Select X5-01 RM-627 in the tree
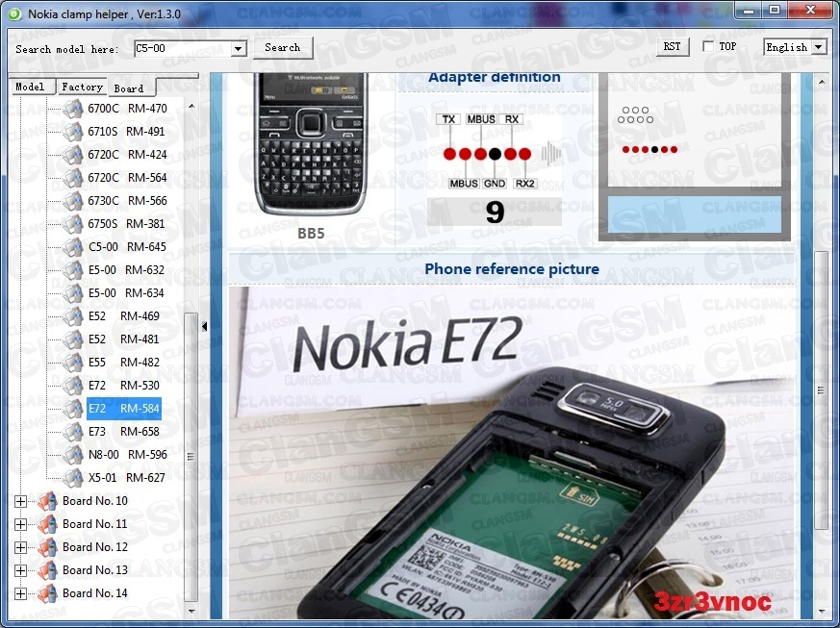 [126, 478]
